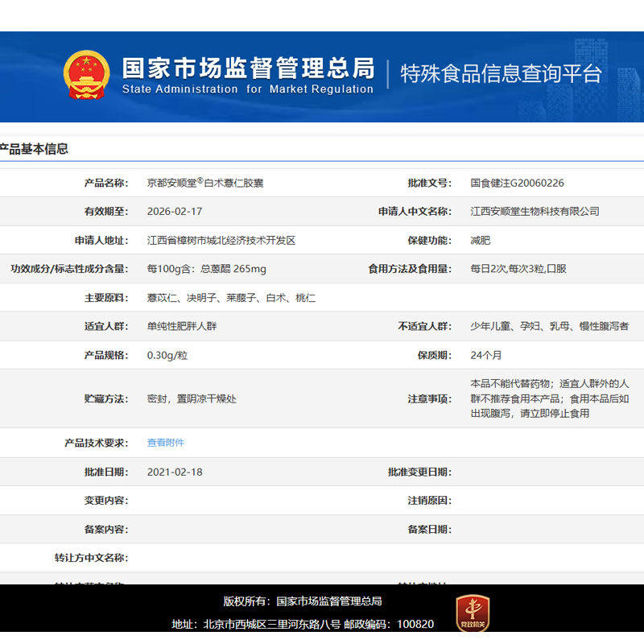This screenshot has width=644, height=644.
Task: Click approval date 2021-02-18
Action: (x=175, y=472)
